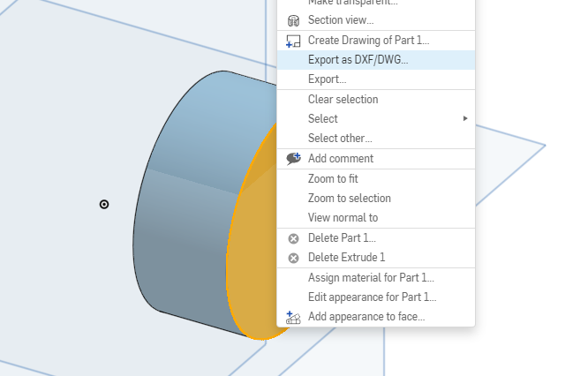
Task: Open Assign material for Part 1
Action: point(371,278)
